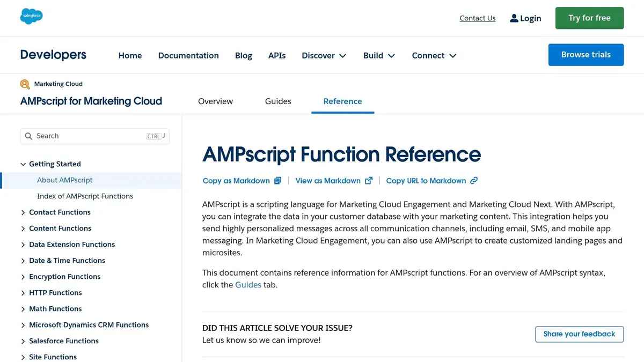Click the AMPscript for Marketing Cloud heading
The width and height of the screenshot is (644, 362).
[91, 101]
